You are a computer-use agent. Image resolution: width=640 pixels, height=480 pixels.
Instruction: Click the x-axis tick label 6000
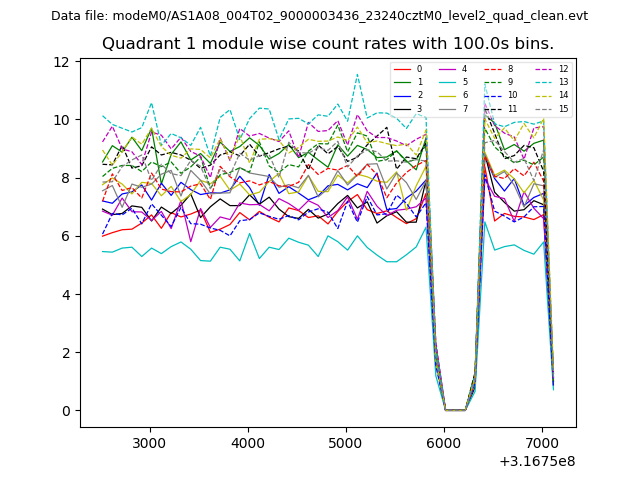pyautogui.click(x=444, y=443)
